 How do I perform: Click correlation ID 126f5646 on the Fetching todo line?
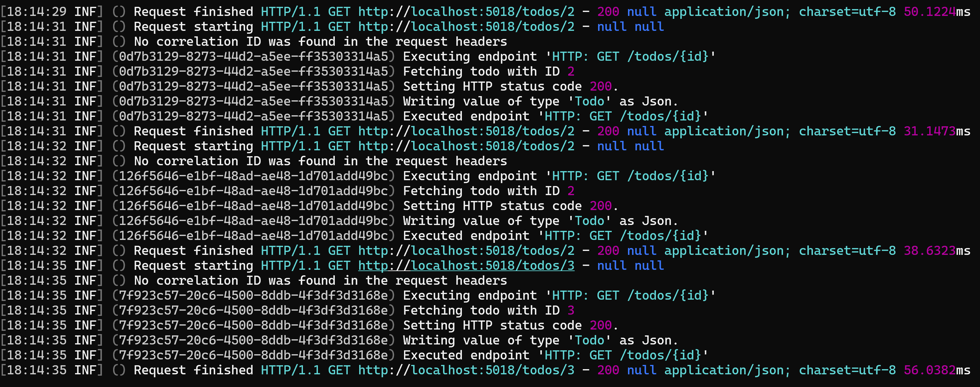pos(253,191)
